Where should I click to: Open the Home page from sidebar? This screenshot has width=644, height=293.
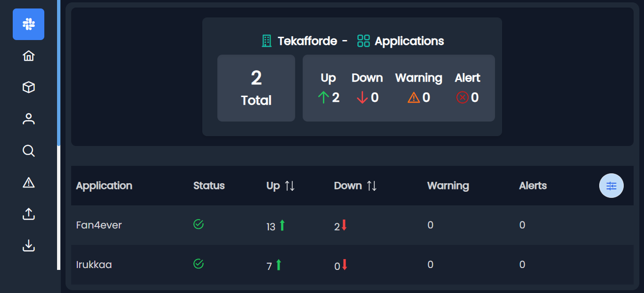[29, 56]
